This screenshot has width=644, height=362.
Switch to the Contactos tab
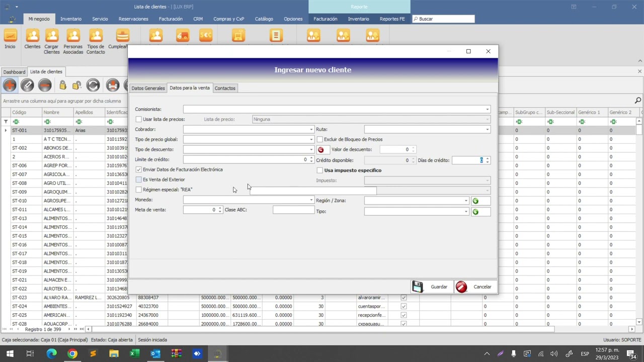pos(225,88)
